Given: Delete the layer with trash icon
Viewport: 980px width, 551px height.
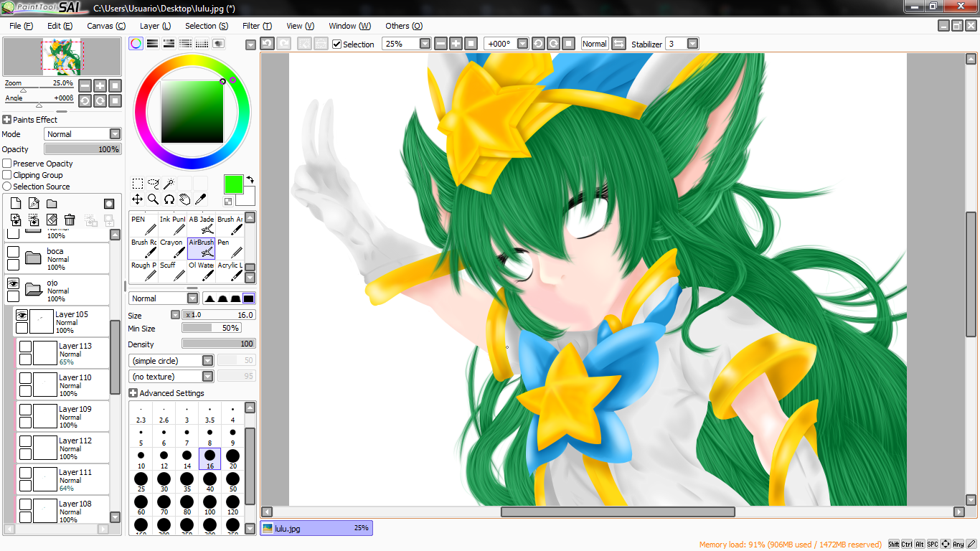Looking at the screenshot, I should (x=70, y=220).
